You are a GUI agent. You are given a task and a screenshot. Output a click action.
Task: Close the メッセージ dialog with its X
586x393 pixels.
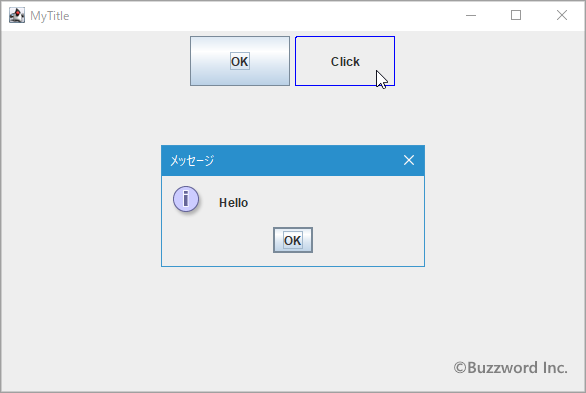[409, 160]
